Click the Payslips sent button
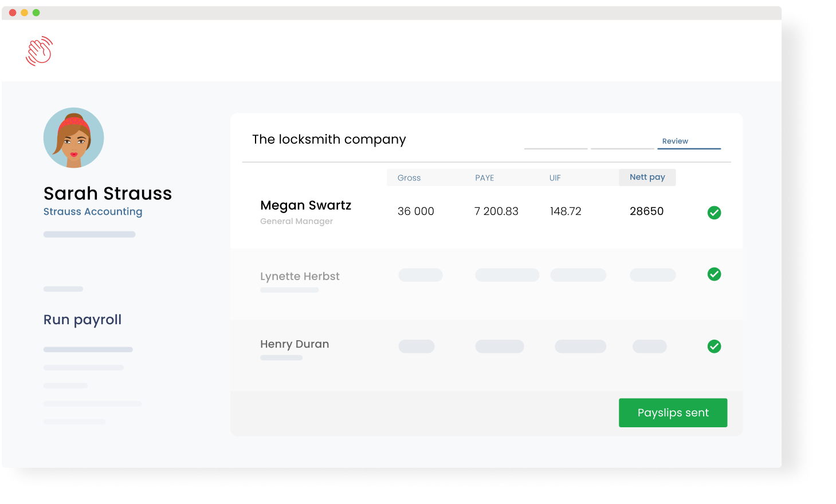Image resolution: width=836 pixels, height=504 pixels. [x=673, y=412]
